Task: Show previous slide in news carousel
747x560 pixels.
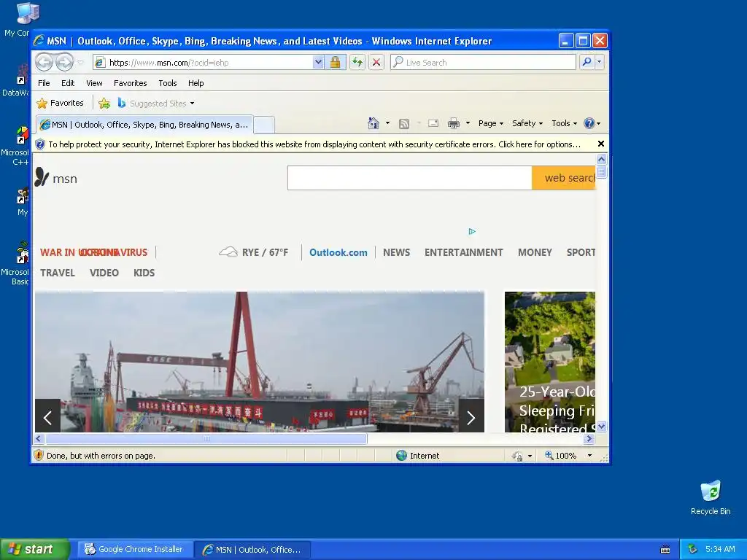Action: (x=47, y=416)
